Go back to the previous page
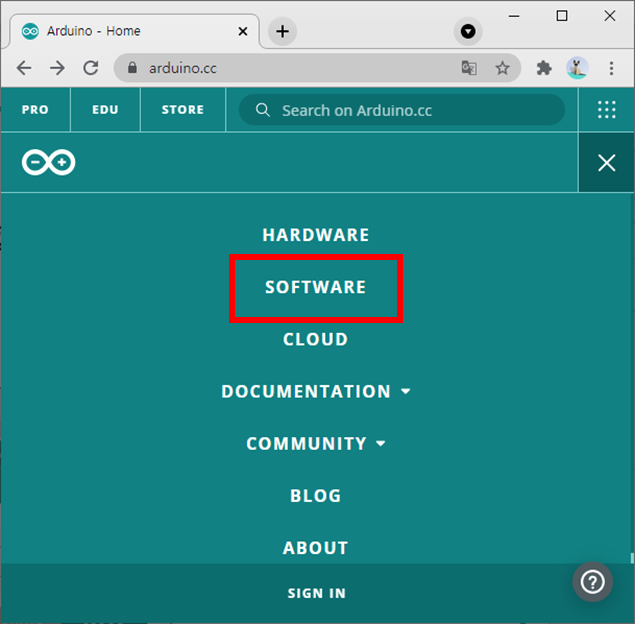The height and width of the screenshot is (624, 635). click(24, 68)
